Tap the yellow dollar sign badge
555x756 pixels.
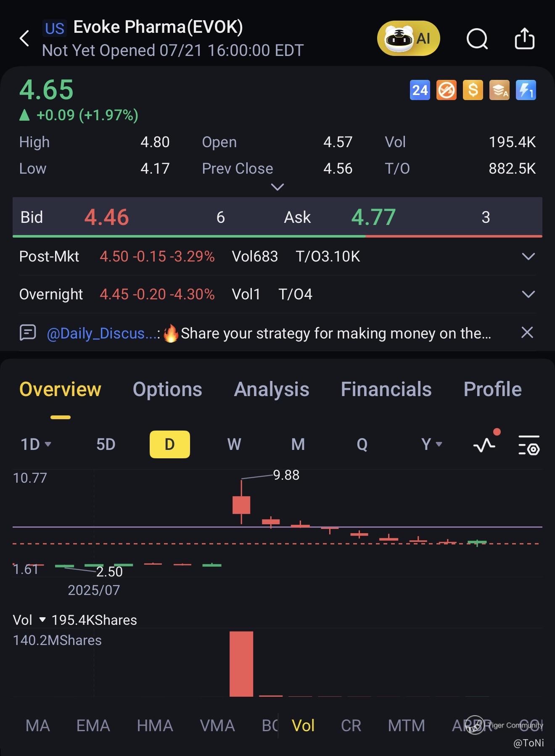click(473, 90)
